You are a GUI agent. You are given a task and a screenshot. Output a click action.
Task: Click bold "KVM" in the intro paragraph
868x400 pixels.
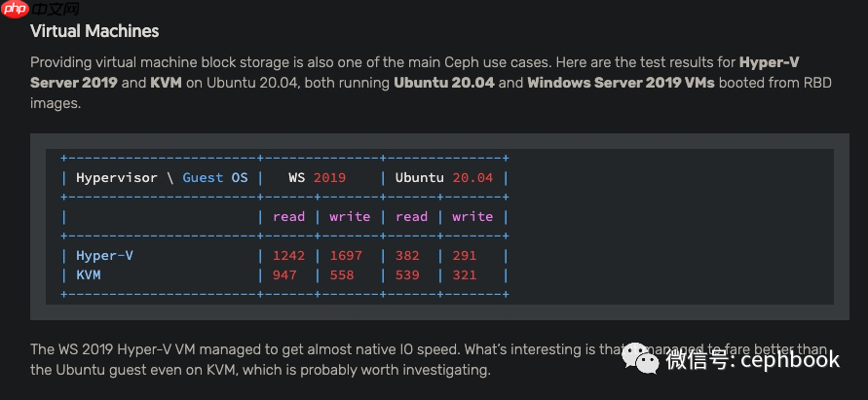click(x=166, y=83)
